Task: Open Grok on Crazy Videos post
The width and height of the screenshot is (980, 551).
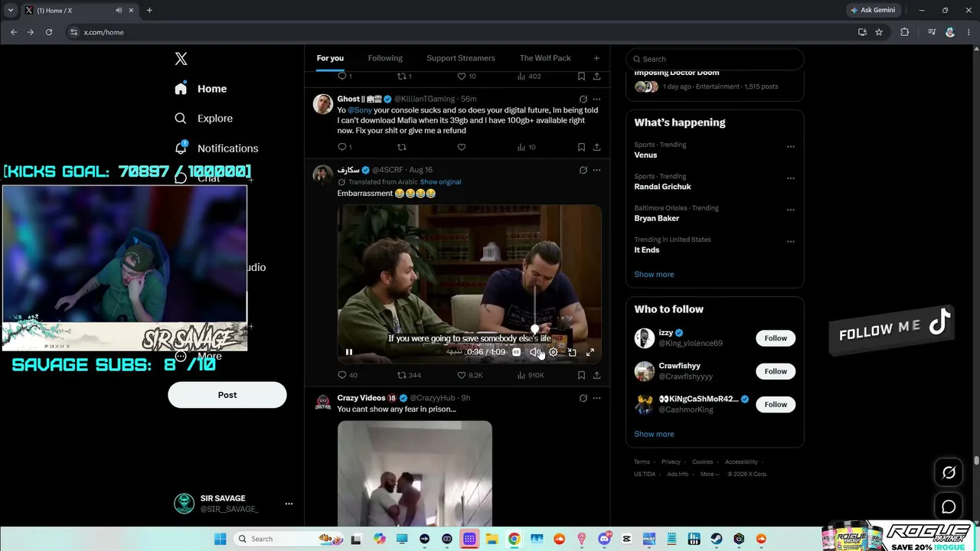Action: tap(583, 398)
